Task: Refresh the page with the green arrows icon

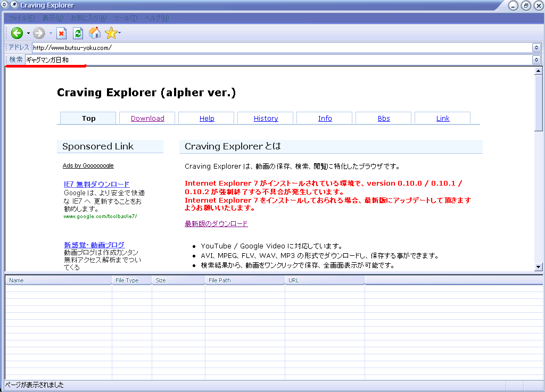Action: [78, 34]
